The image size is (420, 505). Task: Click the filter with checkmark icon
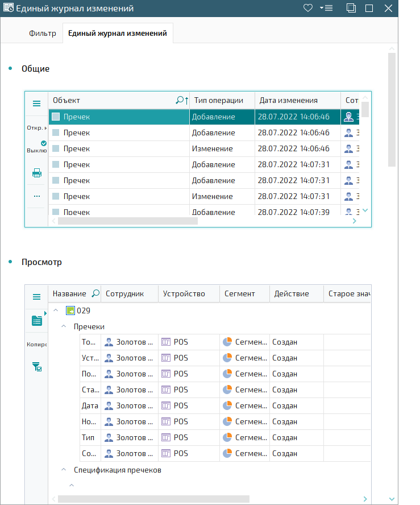pyautogui.click(x=37, y=367)
